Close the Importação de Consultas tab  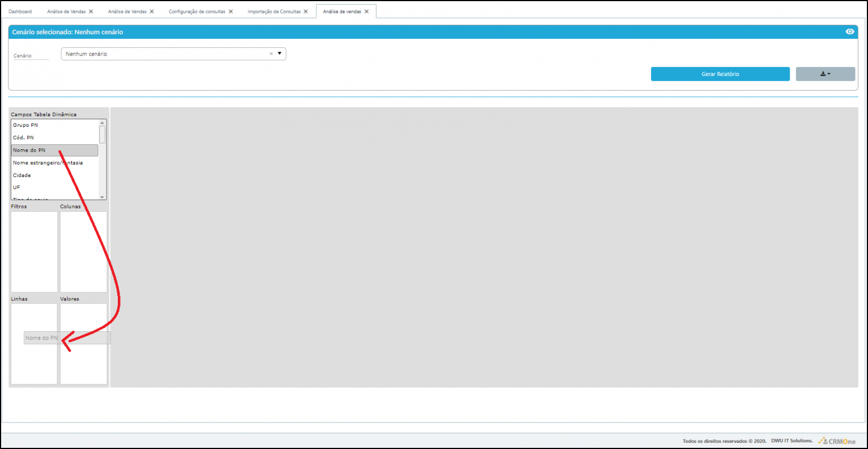[x=306, y=11]
